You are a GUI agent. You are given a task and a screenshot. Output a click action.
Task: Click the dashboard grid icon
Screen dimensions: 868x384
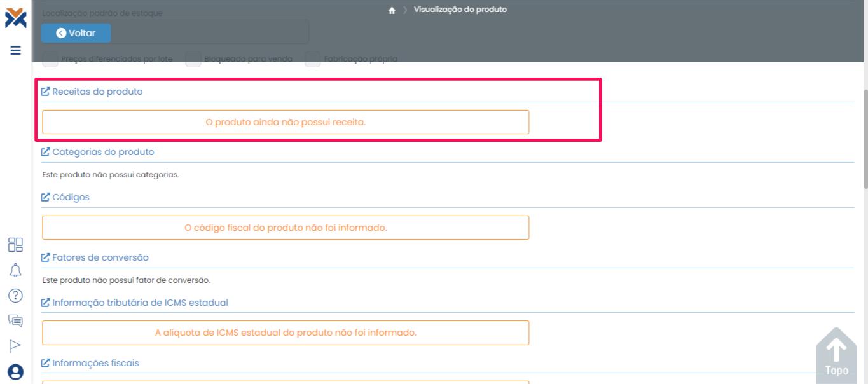tap(15, 245)
